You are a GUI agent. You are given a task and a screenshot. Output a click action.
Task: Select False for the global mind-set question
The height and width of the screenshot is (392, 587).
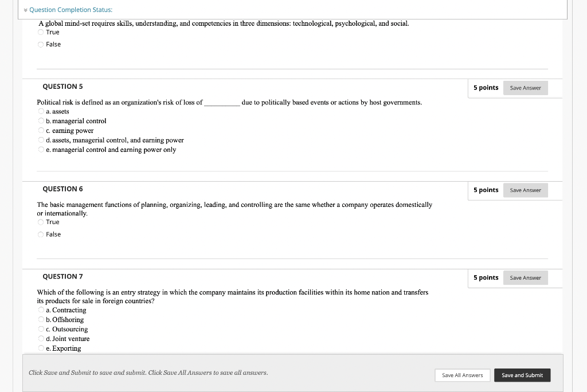(x=41, y=44)
